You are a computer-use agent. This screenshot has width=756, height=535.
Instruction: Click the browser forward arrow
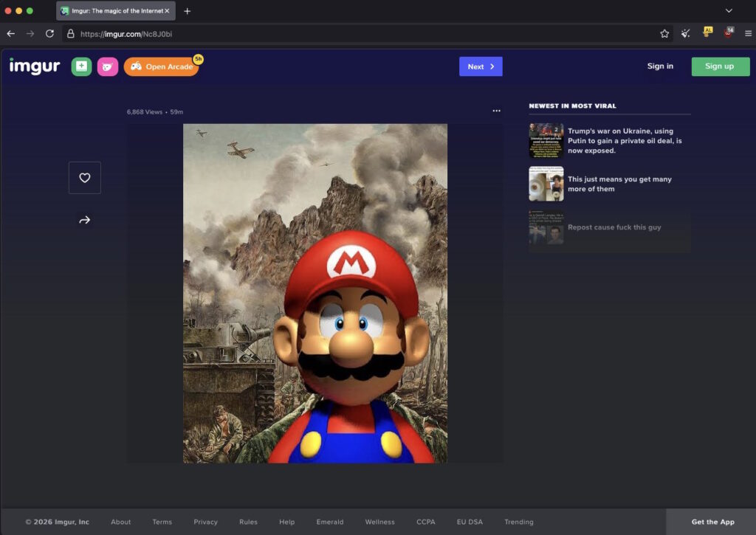(x=30, y=34)
